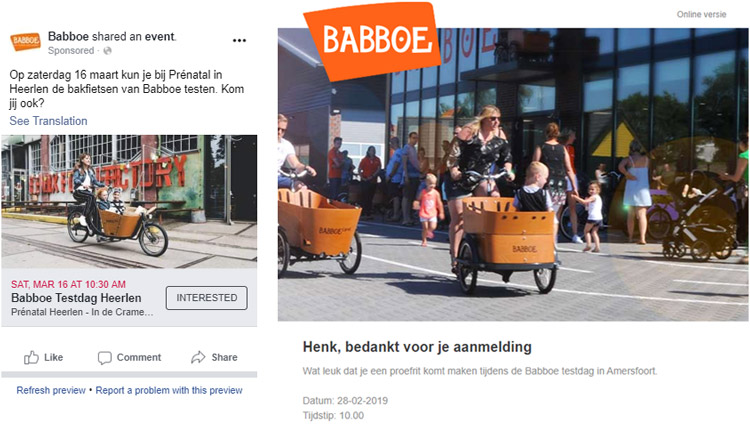The width and height of the screenshot is (750, 427).
Task: Click the Comment speech bubble icon
Action: tap(104, 358)
